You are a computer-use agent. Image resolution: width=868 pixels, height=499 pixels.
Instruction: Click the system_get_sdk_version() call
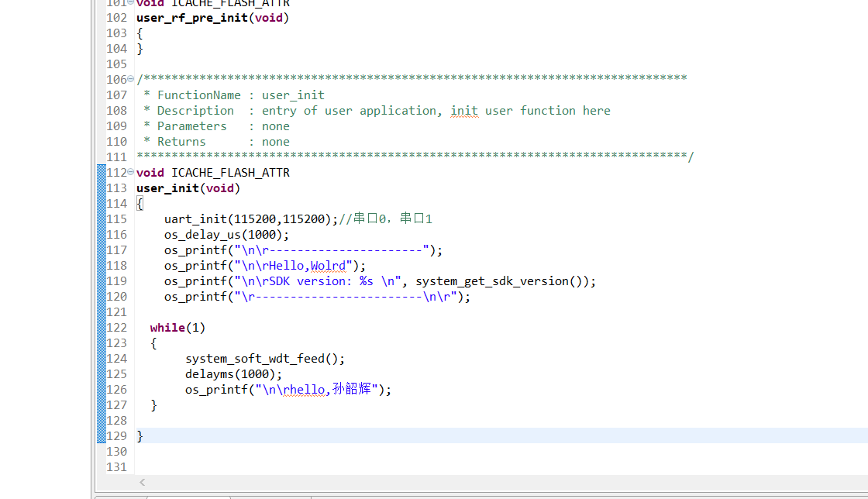[502, 281]
